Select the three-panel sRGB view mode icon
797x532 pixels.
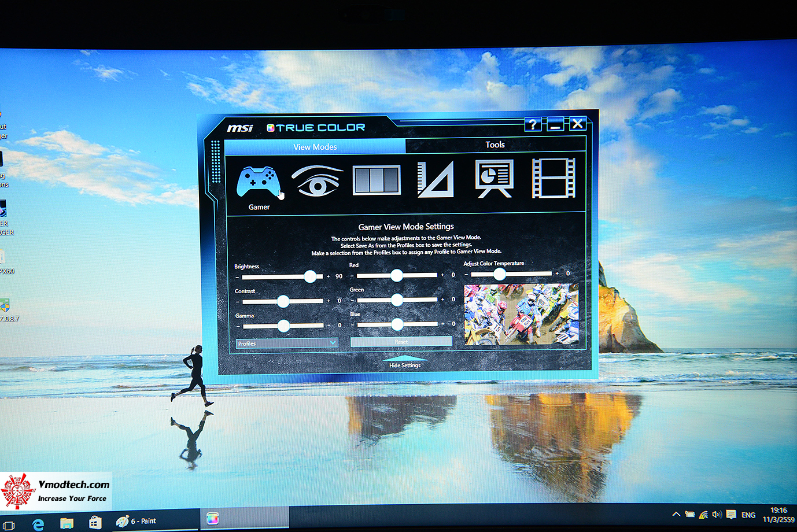coord(377,180)
